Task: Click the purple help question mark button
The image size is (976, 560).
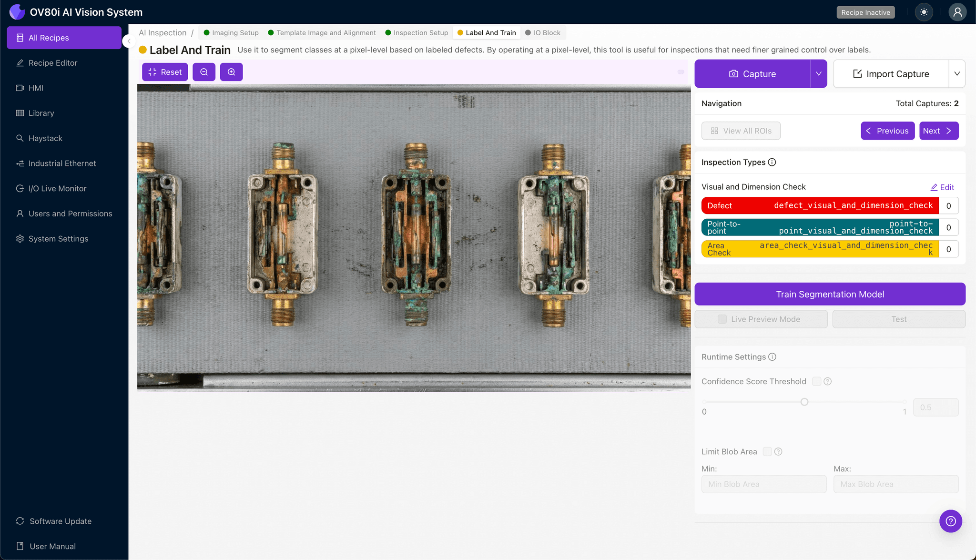Action: (950, 521)
